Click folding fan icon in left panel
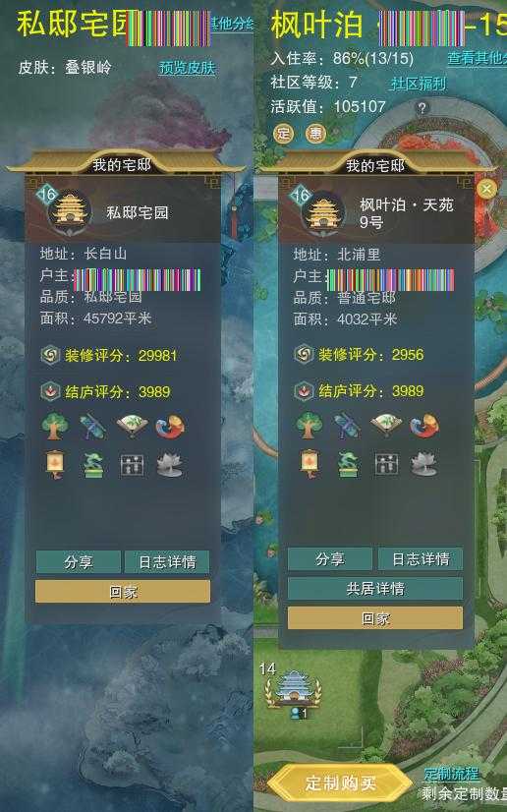Screen dimensions: 507x812 click(x=132, y=427)
